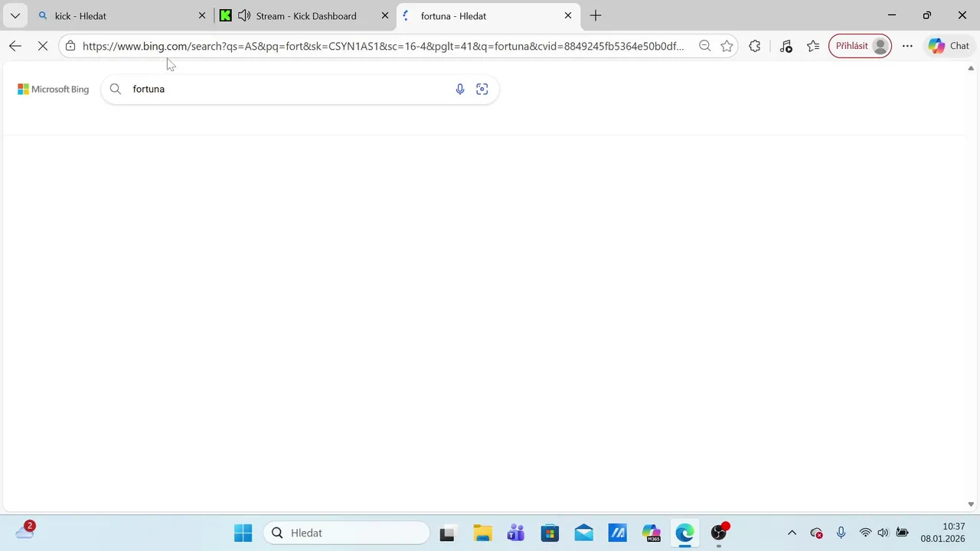Close the 'fortuna - Hledat' tab
The image size is (980, 551).
click(568, 15)
